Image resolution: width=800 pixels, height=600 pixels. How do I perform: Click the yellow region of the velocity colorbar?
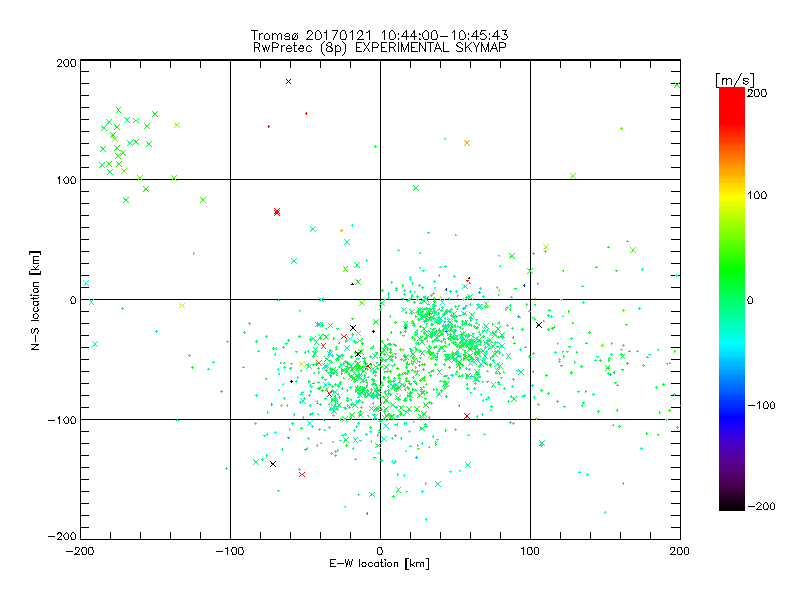[732, 196]
